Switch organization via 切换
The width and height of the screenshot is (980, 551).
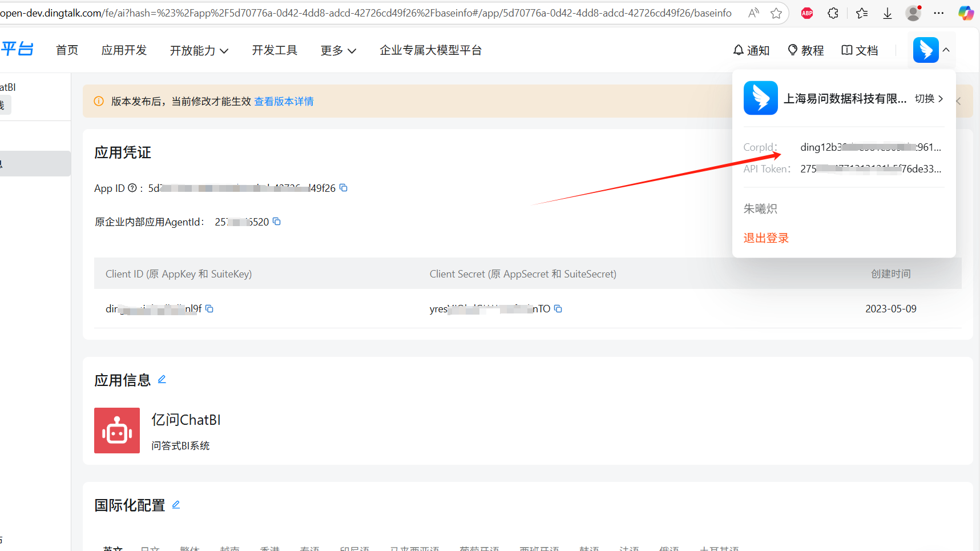pyautogui.click(x=929, y=99)
